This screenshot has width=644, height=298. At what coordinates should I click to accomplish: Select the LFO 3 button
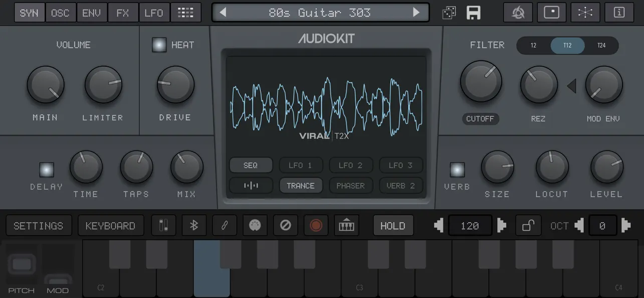tap(401, 165)
